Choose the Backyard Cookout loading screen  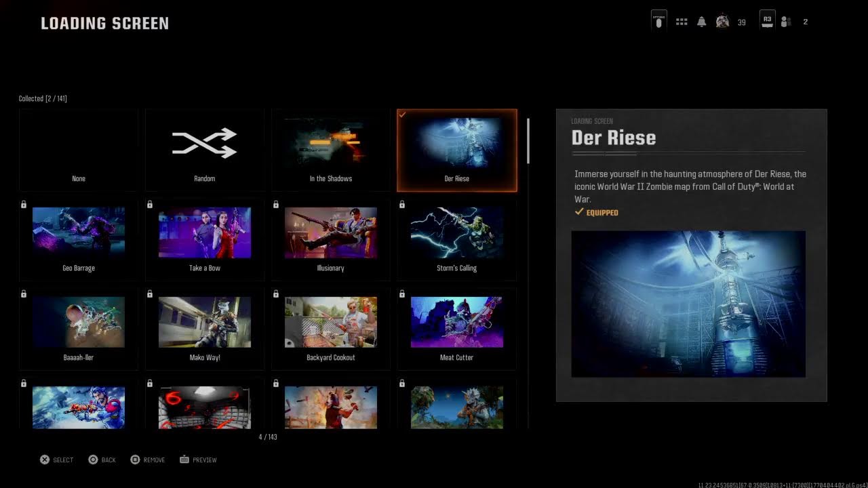tap(331, 329)
